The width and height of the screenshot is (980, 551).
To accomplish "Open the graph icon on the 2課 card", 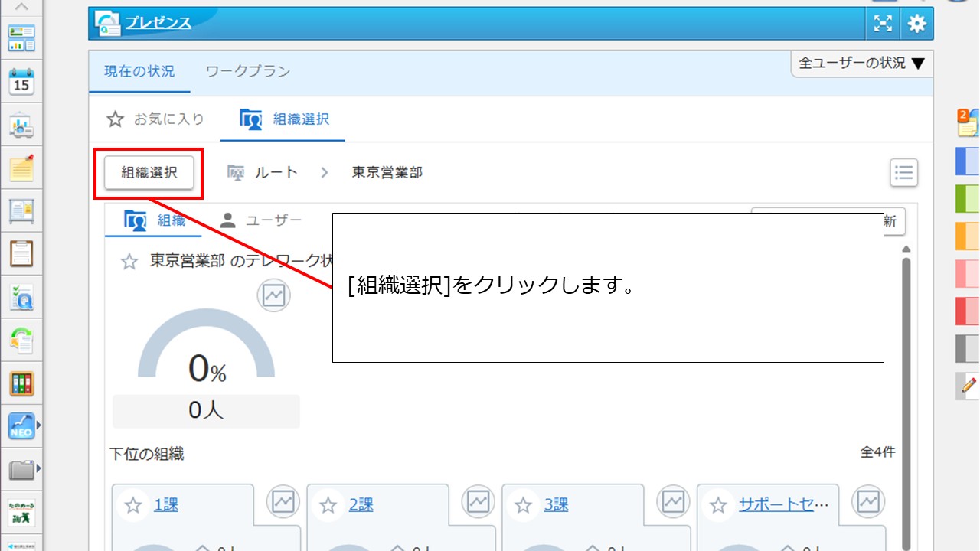I will click(479, 502).
